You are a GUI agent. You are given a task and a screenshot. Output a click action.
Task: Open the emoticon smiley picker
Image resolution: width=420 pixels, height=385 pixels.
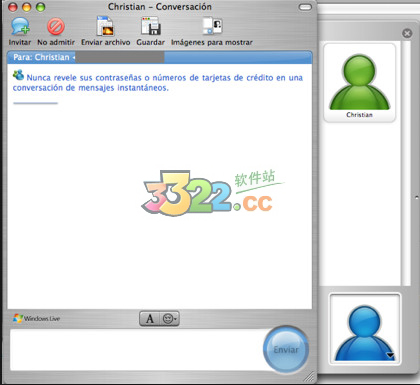170,319
